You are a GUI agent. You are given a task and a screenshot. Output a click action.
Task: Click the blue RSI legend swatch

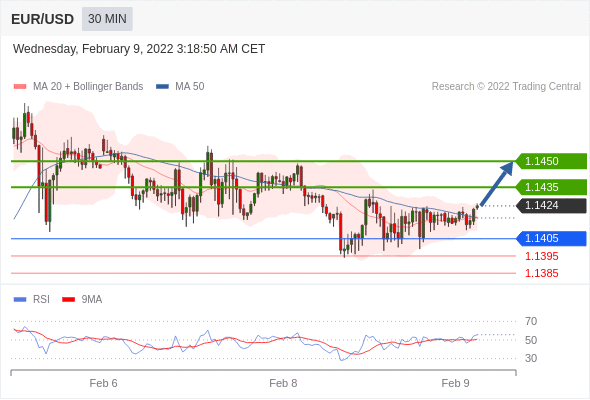click(20, 300)
